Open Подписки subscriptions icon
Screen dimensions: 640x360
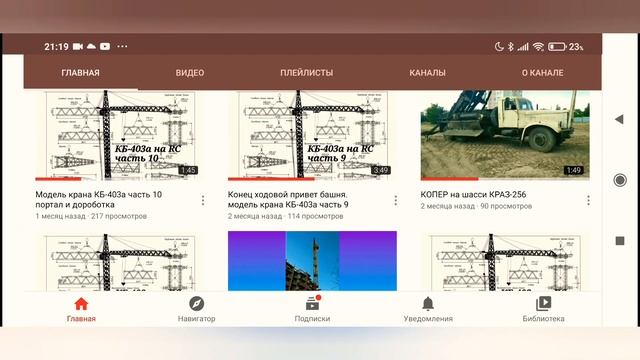pos(313,304)
